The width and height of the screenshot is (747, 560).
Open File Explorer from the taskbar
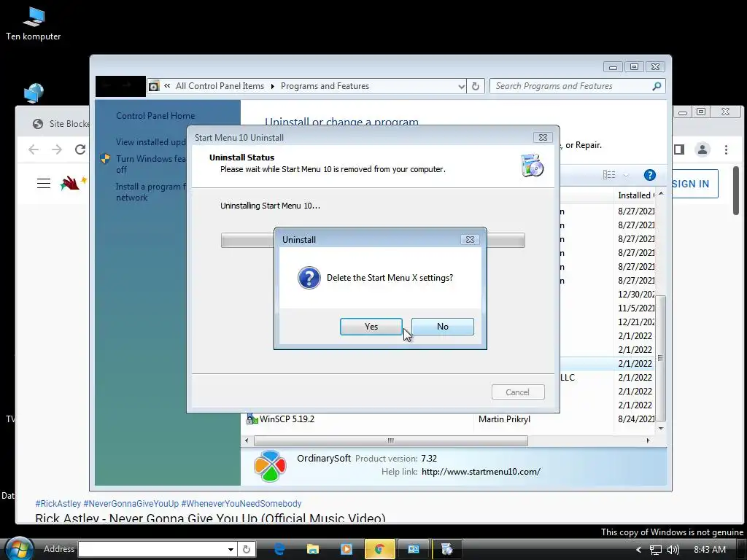coord(312,549)
